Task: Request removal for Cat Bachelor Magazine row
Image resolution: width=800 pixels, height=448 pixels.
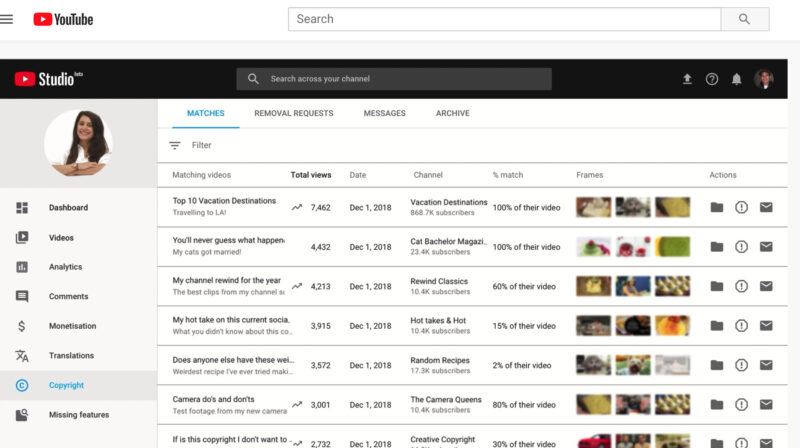Action: pyautogui.click(x=741, y=247)
